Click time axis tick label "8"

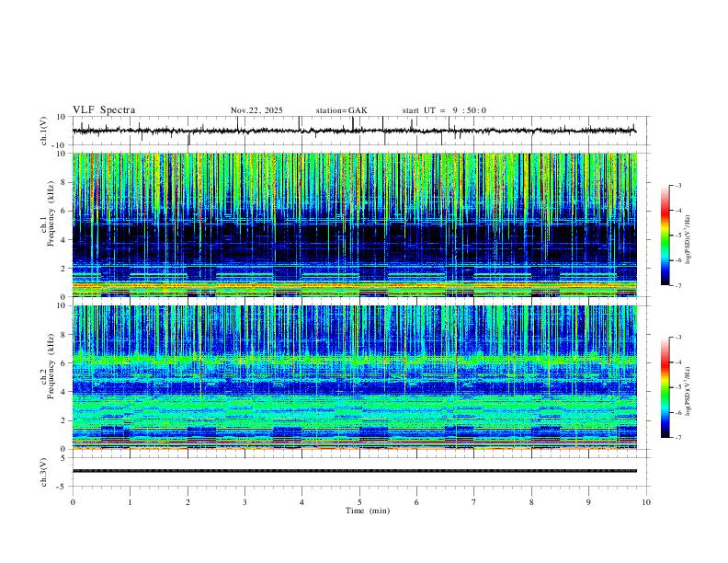pyautogui.click(x=531, y=502)
